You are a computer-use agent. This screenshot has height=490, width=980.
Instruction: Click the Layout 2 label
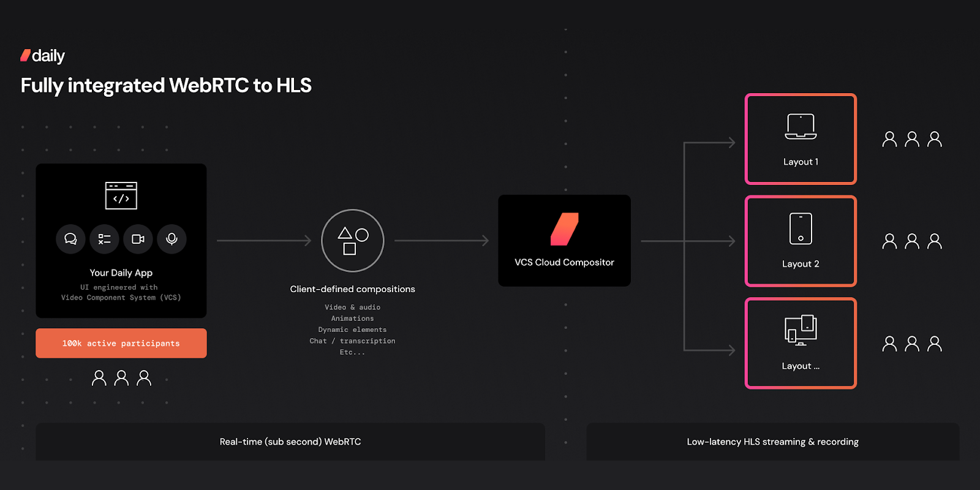(801, 264)
